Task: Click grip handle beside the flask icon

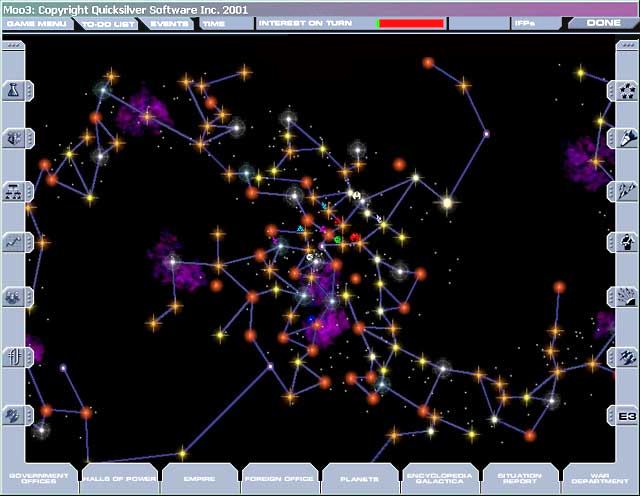Action: tap(29, 90)
